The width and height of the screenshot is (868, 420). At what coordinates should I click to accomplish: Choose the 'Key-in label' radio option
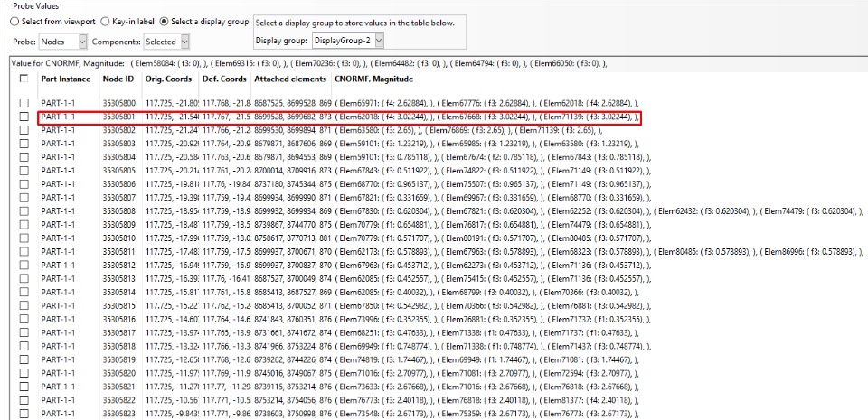click(105, 22)
